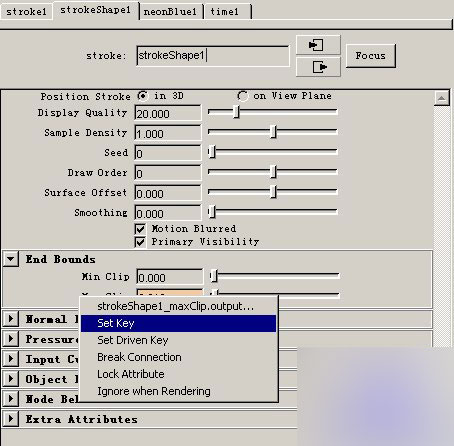Toggle the Motion Blurred checkbox
The height and width of the screenshot is (446, 454).
coord(140,229)
